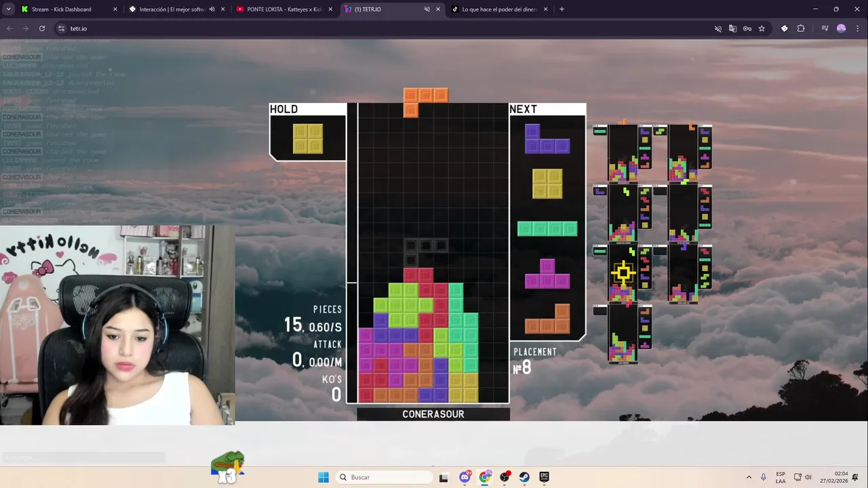
Task: Open the ESP LAA language switcher
Action: coord(781,477)
